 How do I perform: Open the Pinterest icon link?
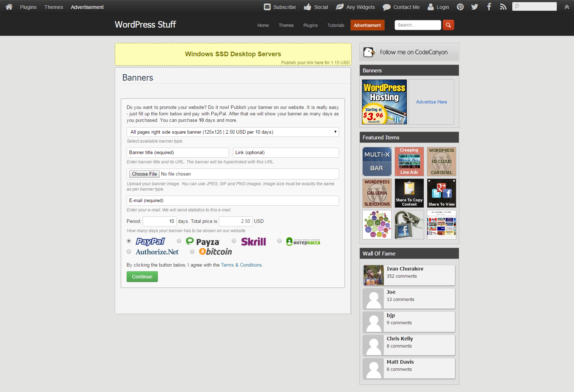[460, 7]
